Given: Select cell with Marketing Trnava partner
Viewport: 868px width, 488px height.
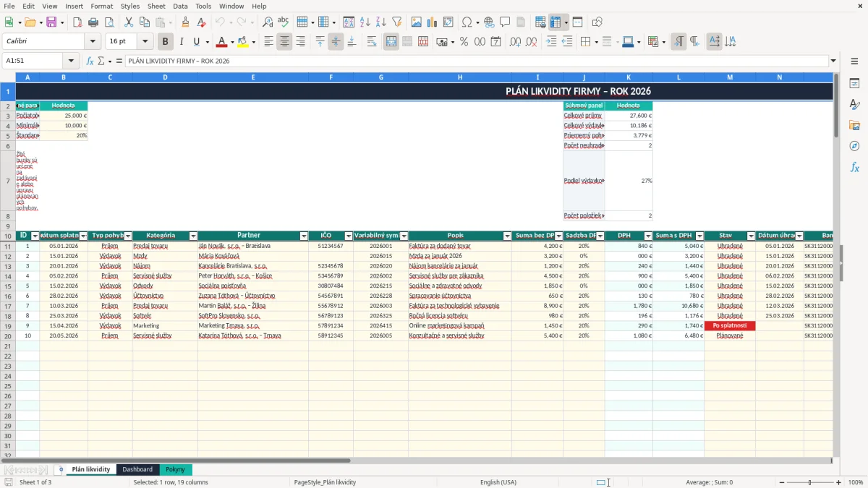Looking at the screenshot, I should tap(253, 326).
